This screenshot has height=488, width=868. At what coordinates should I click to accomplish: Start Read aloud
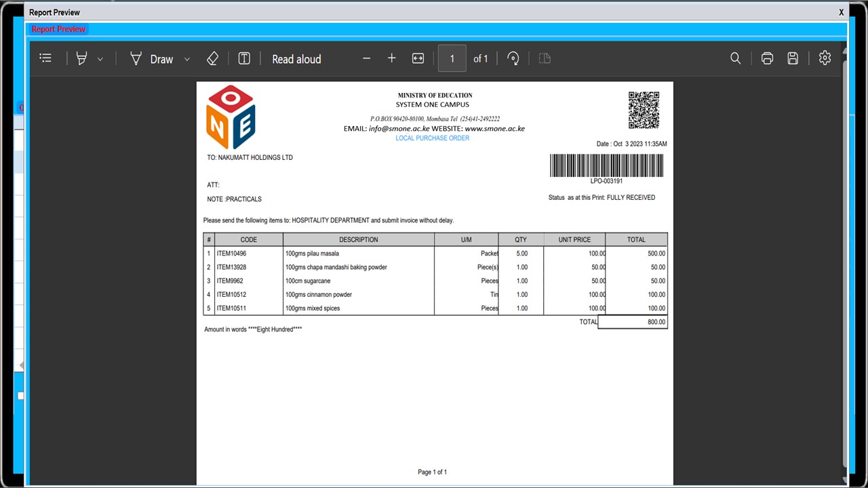click(296, 59)
